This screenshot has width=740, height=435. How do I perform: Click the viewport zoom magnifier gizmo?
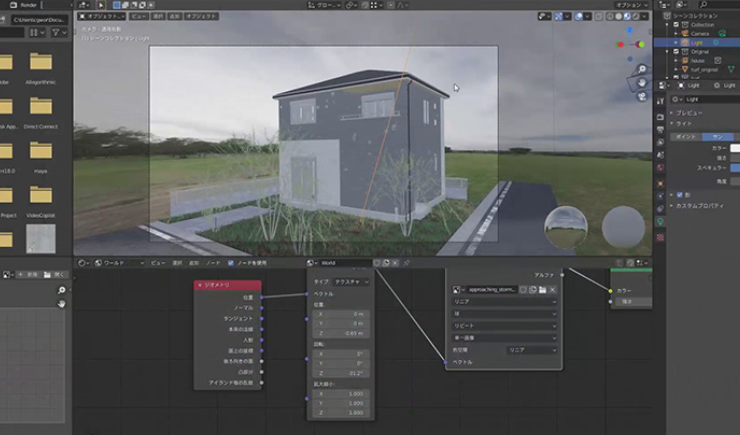coord(640,68)
